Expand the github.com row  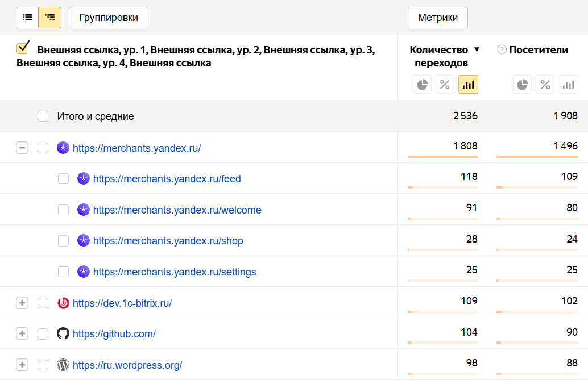tap(22, 334)
